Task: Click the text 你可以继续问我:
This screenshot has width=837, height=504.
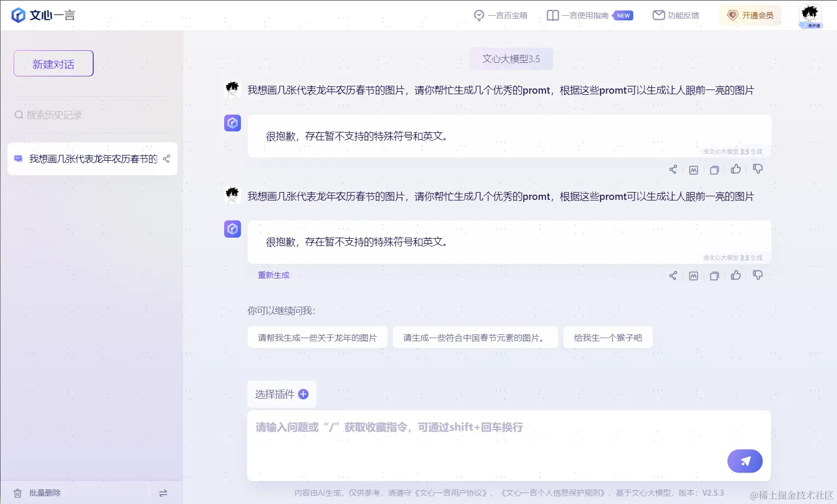Action: [x=281, y=311]
